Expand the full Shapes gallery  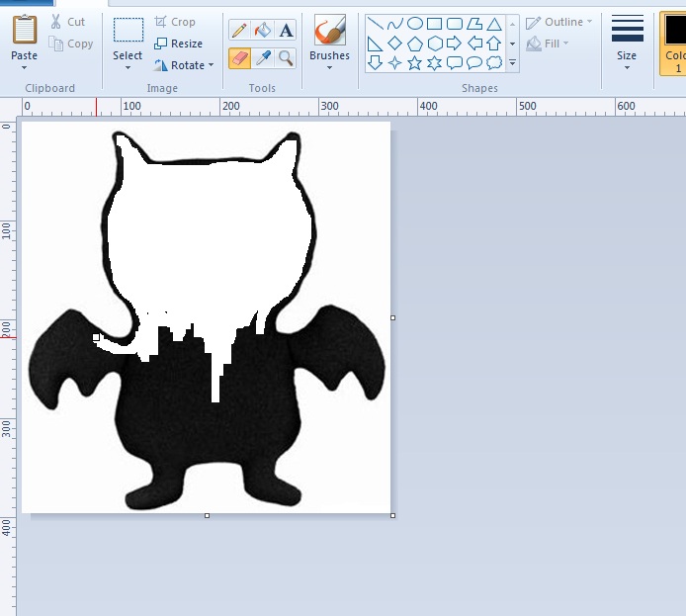(x=512, y=63)
